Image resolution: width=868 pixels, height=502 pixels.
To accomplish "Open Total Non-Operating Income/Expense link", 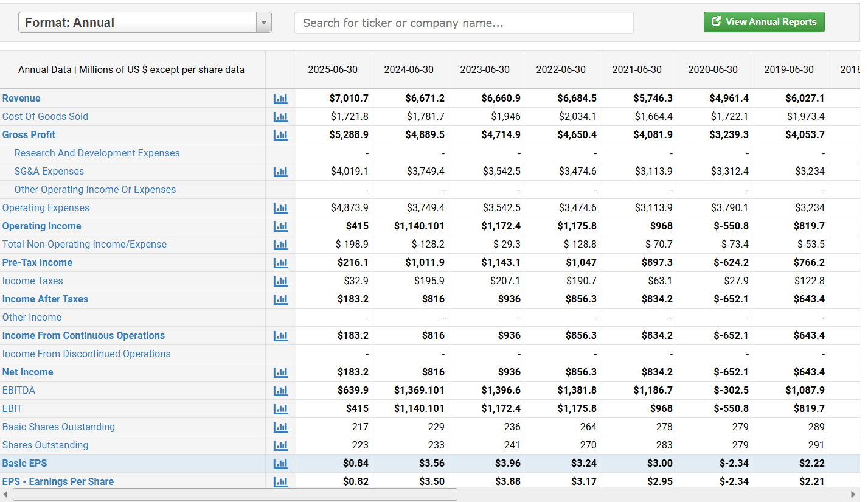I will click(85, 244).
